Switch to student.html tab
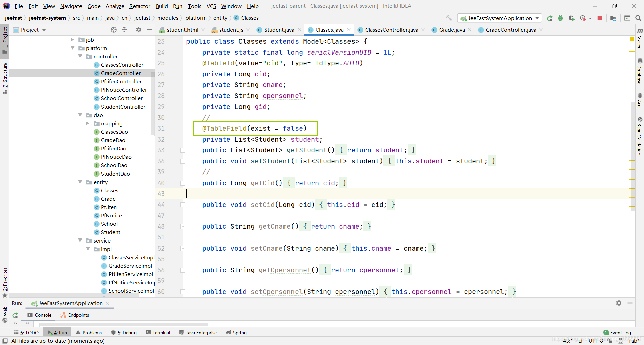The image size is (644, 345). tap(182, 30)
